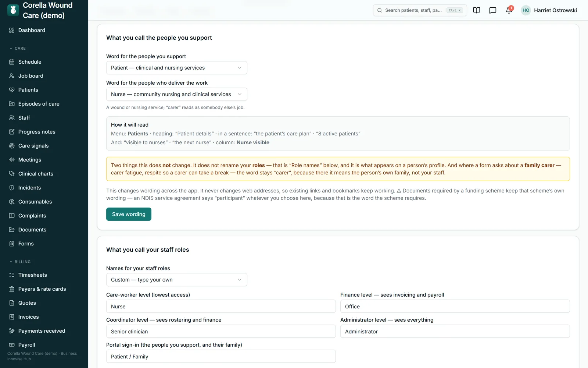Open Quotes in the sidebar
This screenshot has width=588, height=368.
point(44,303)
